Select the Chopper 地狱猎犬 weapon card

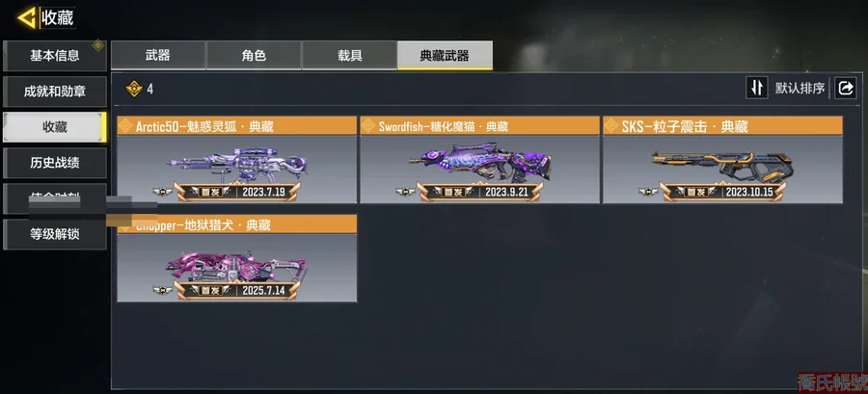click(x=237, y=258)
